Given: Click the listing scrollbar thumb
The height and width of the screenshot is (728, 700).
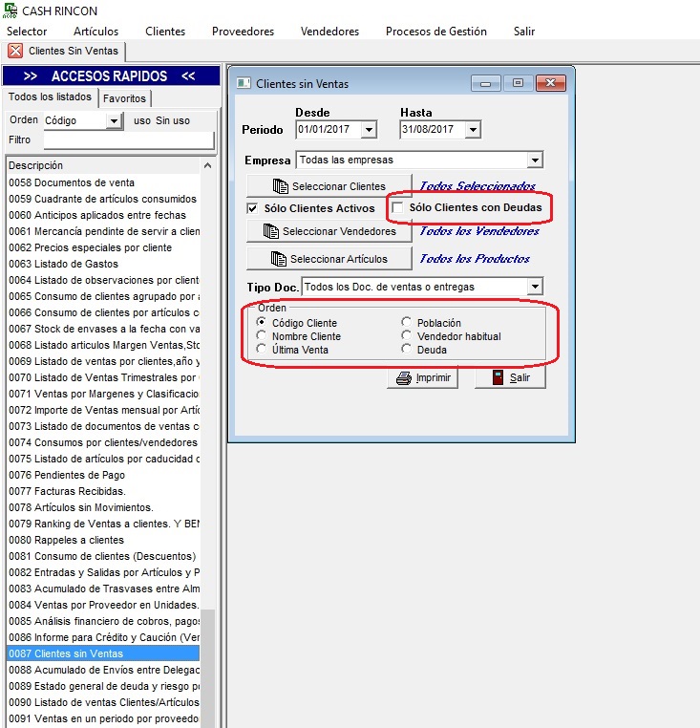Looking at the screenshot, I should pyautogui.click(x=208, y=669).
